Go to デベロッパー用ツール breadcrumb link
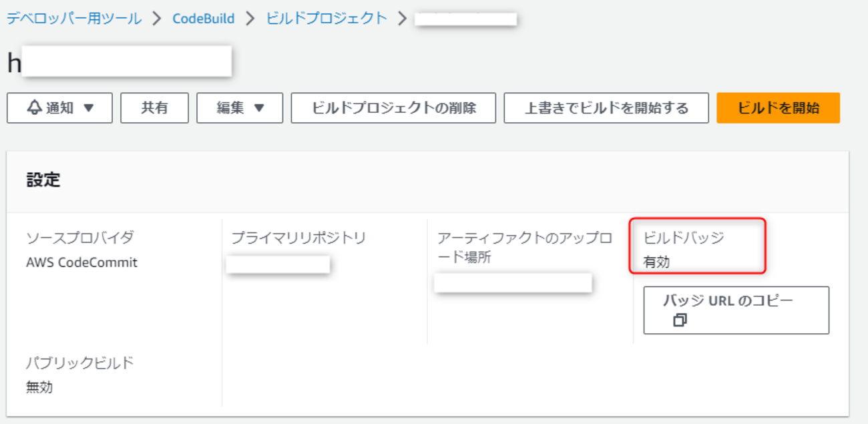 pos(74,19)
